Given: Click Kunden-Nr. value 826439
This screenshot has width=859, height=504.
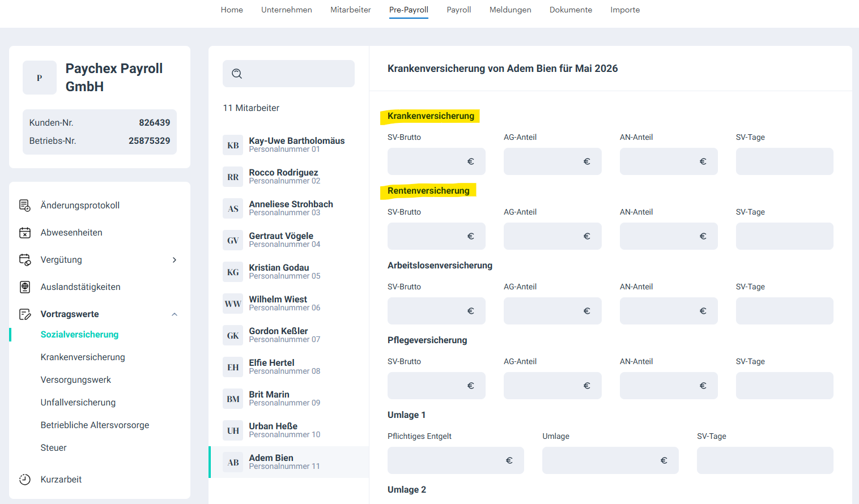Looking at the screenshot, I should coord(154,122).
